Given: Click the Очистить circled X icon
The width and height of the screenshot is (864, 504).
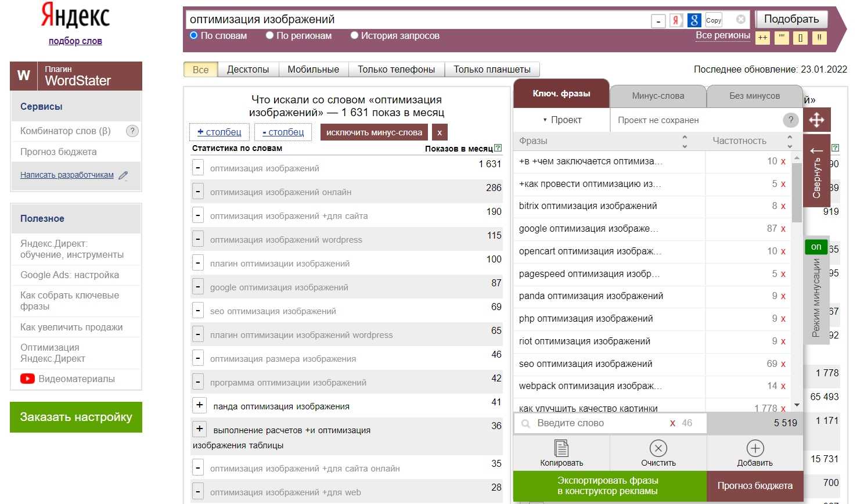Looking at the screenshot, I should [658, 448].
